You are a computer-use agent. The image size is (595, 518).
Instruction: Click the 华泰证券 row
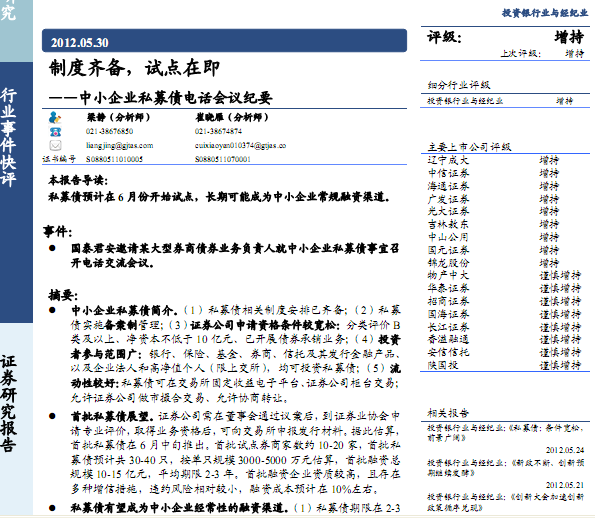505,288
